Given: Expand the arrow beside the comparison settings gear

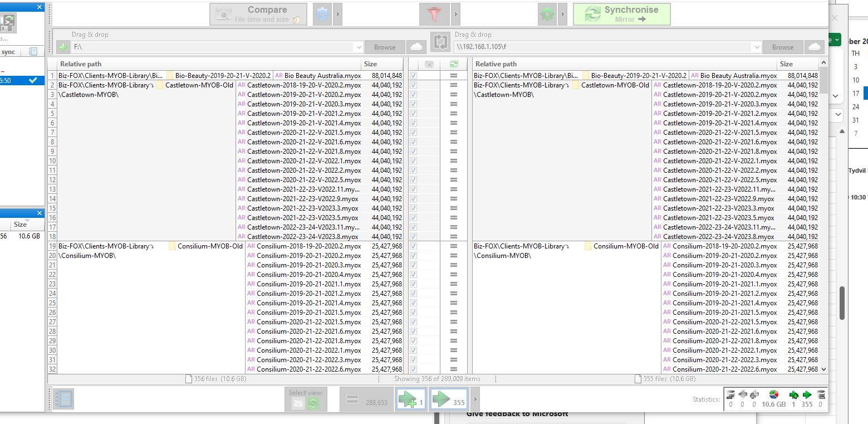Looking at the screenshot, I should (337, 14).
